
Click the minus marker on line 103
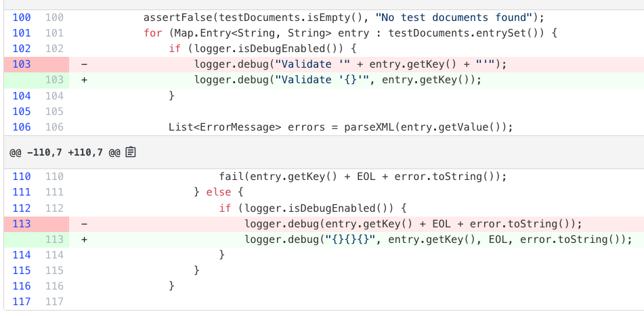point(84,64)
